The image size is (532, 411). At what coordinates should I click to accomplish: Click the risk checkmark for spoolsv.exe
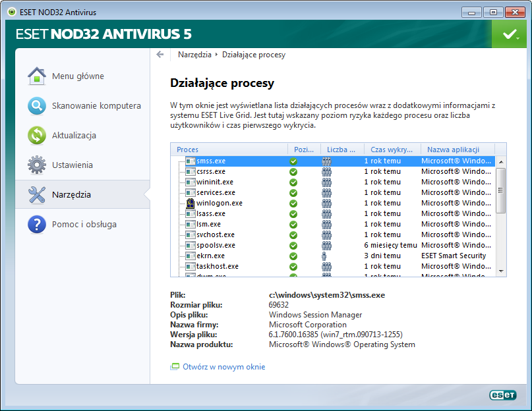pyautogui.click(x=293, y=246)
